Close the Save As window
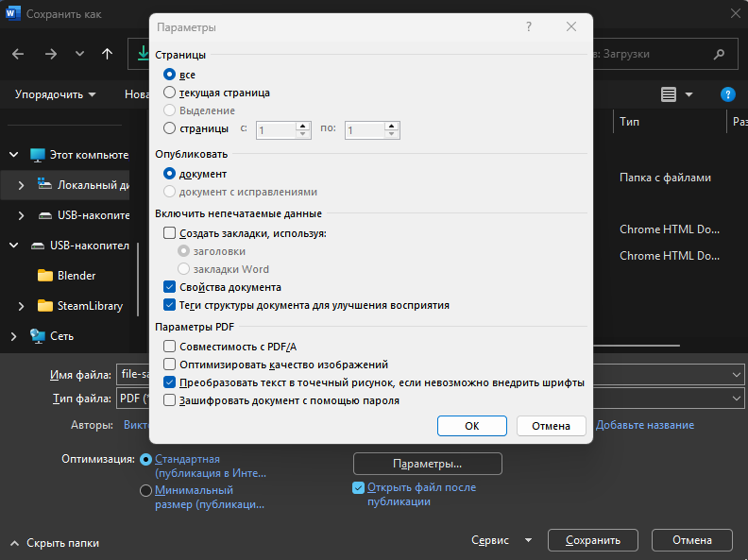 736,13
